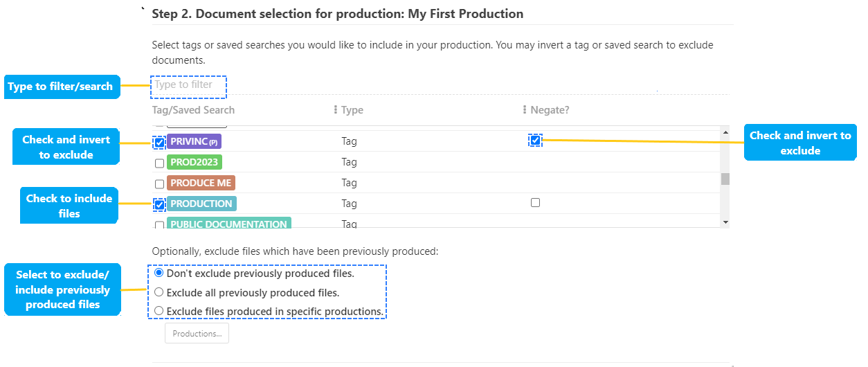
Task: Sort by Tag/Saved Search column header
Action: (x=193, y=110)
